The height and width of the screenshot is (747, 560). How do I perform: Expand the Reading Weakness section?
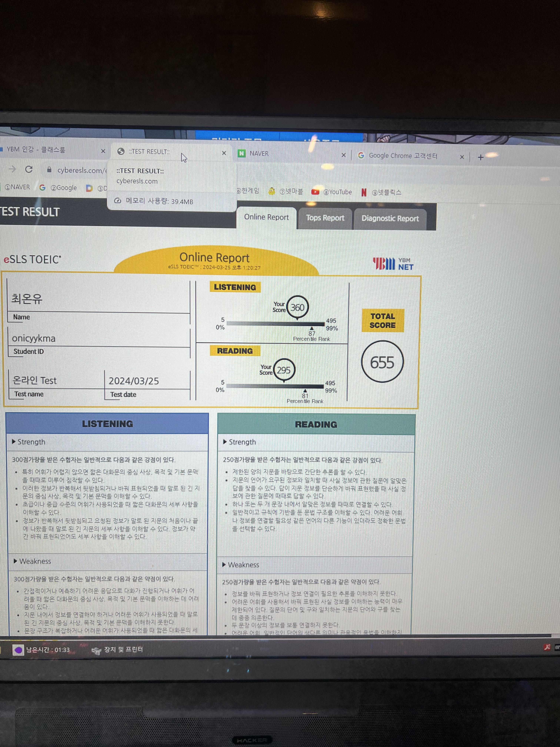(x=240, y=565)
